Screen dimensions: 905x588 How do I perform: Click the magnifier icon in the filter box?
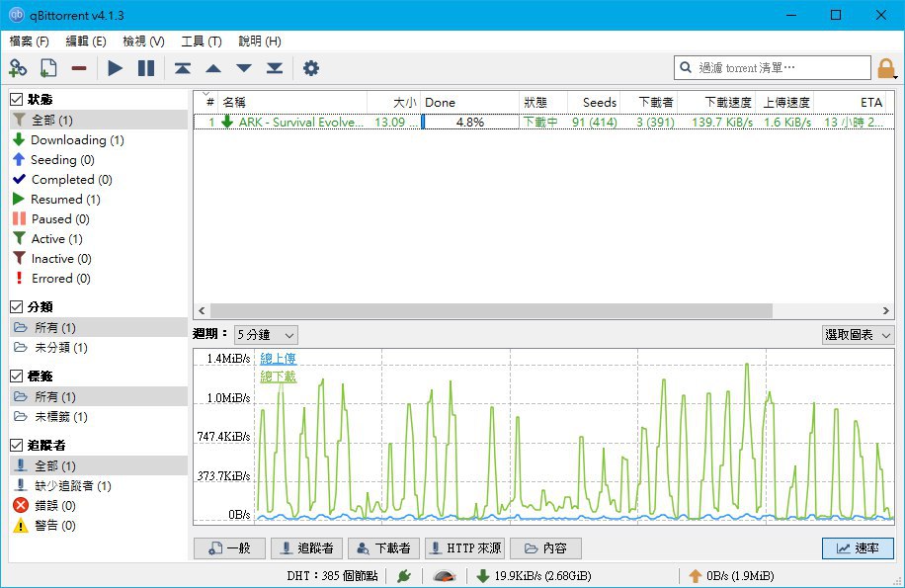click(x=686, y=67)
